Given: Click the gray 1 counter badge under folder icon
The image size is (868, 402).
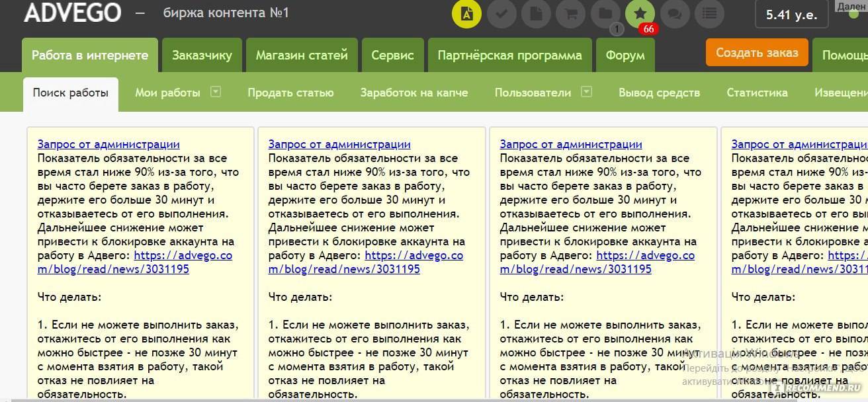Looking at the screenshot, I should (616, 29).
